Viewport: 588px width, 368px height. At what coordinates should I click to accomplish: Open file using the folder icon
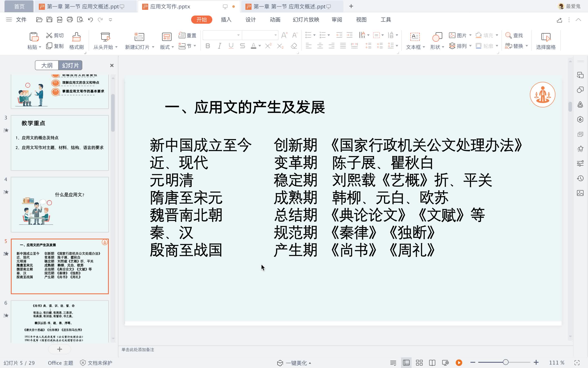[39, 20]
